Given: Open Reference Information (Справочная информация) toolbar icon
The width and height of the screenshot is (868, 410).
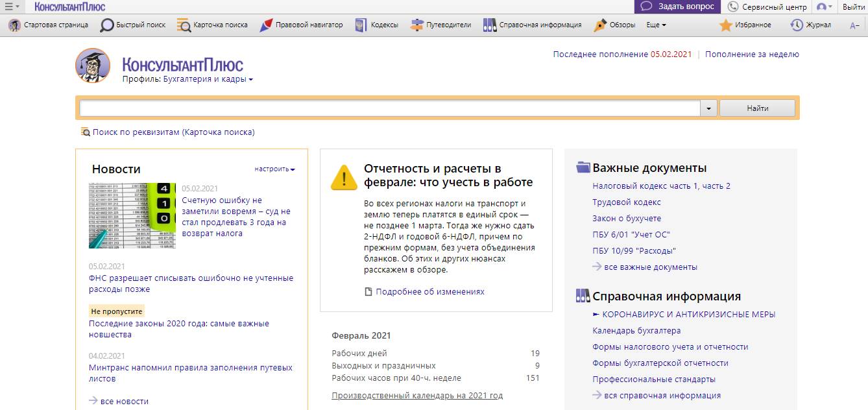Looking at the screenshot, I should click(490, 25).
